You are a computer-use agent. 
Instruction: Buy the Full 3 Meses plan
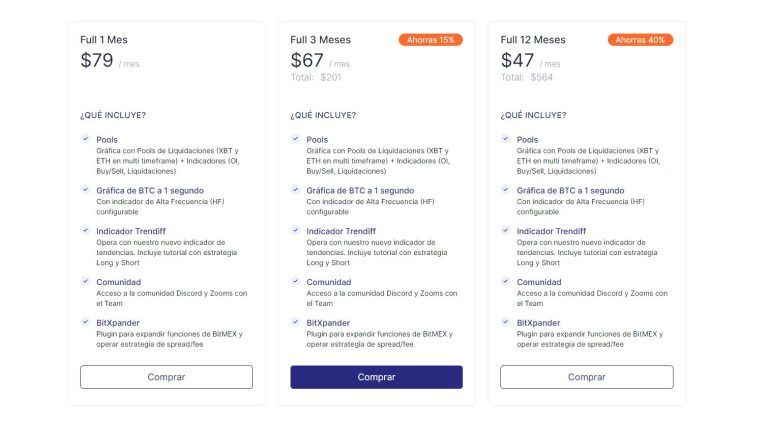click(x=376, y=377)
